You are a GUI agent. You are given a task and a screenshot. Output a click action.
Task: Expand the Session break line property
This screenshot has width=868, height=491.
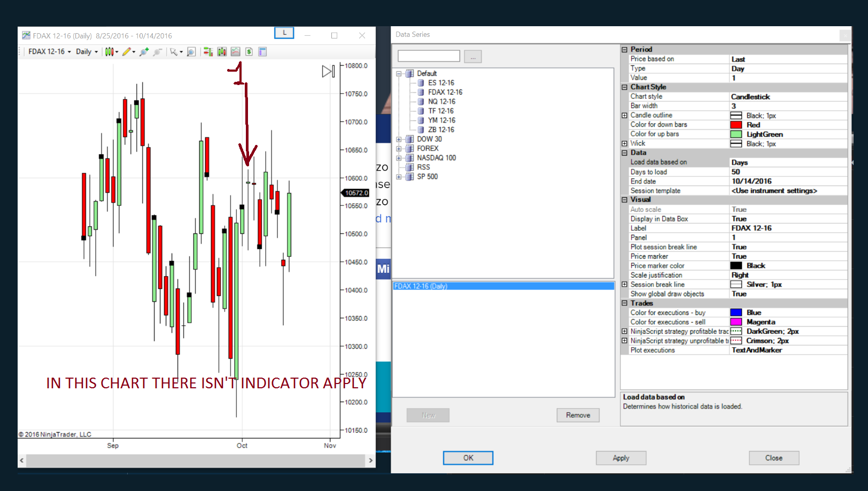pyautogui.click(x=624, y=285)
